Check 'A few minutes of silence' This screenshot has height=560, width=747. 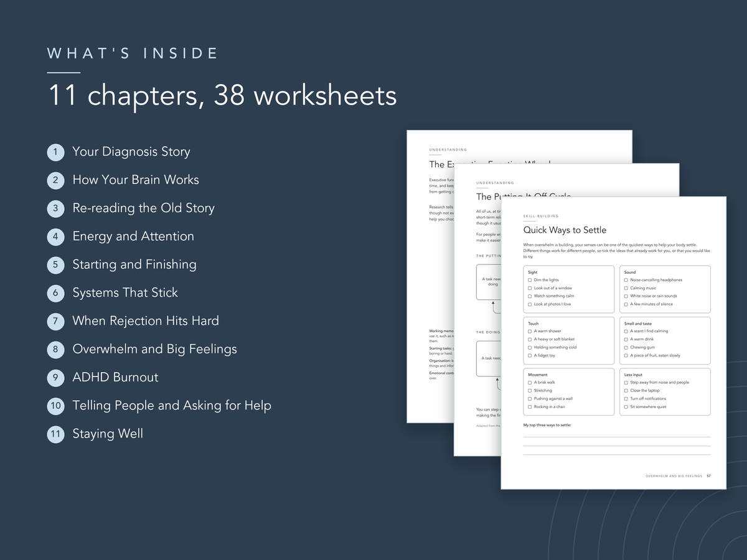pyautogui.click(x=626, y=304)
